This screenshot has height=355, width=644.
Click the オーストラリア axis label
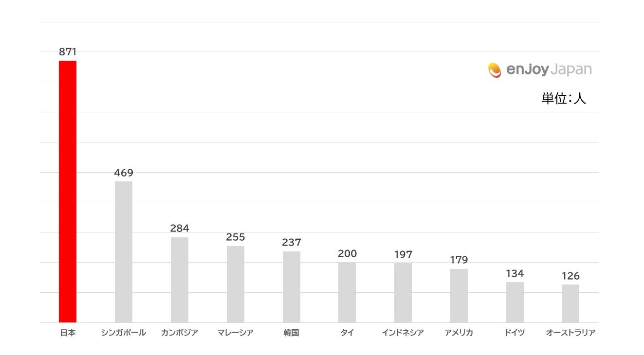[x=570, y=333]
